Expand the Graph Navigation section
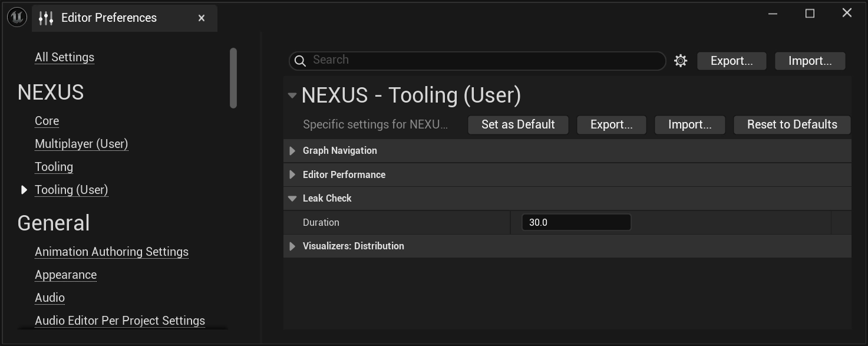Screen dimensions: 868x346 tap(292, 150)
